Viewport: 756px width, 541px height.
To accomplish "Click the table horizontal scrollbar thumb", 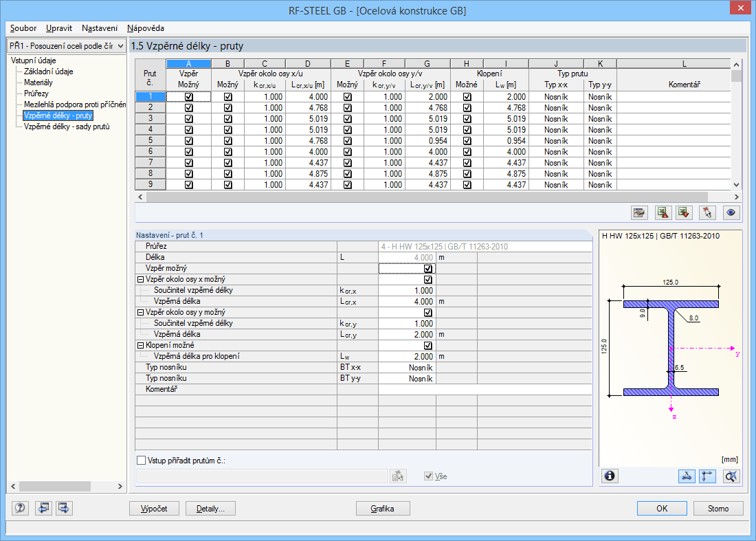I will (x=427, y=197).
